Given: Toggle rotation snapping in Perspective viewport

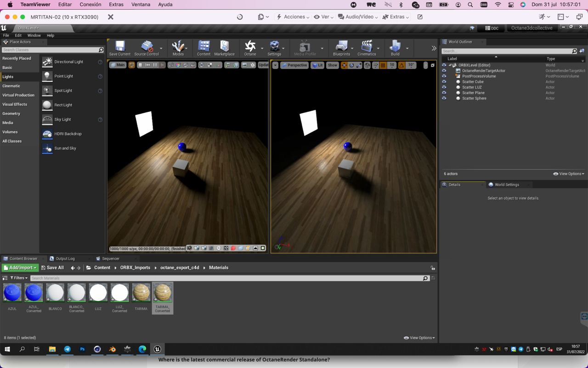Looking at the screenshot, I should coord(401,65).
